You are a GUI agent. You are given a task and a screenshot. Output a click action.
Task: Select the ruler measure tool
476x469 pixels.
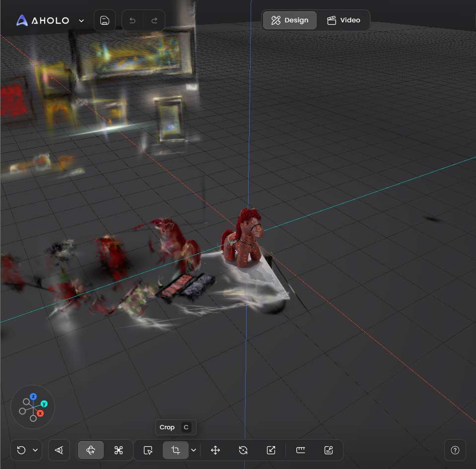(x=300, y=450)
